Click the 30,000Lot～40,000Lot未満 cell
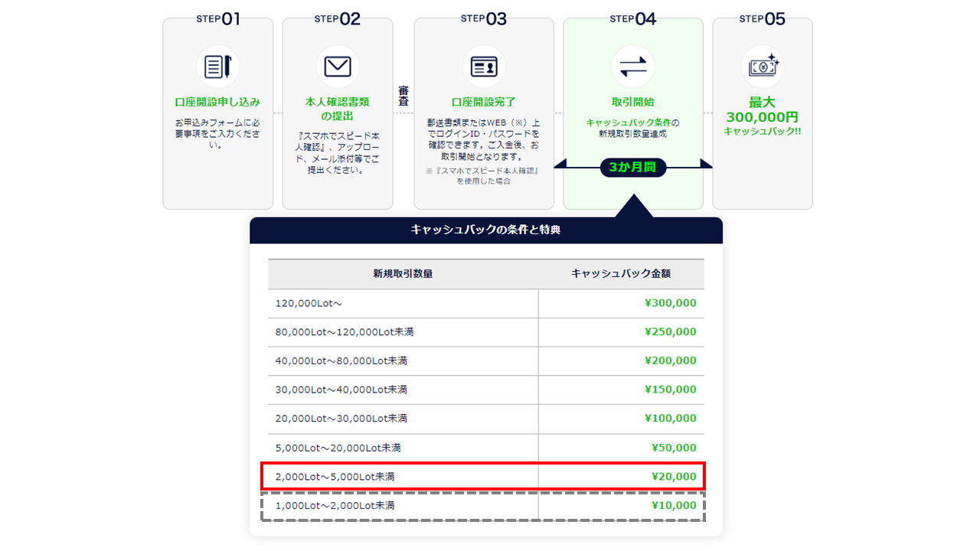The image size is (980, 551). pyautogui.click(x=403, y=390)
